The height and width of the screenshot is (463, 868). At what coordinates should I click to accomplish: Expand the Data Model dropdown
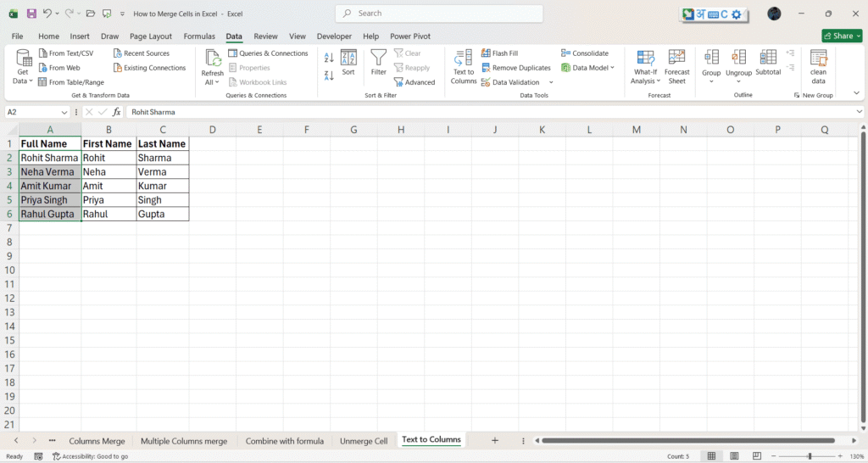click(612, 68)
